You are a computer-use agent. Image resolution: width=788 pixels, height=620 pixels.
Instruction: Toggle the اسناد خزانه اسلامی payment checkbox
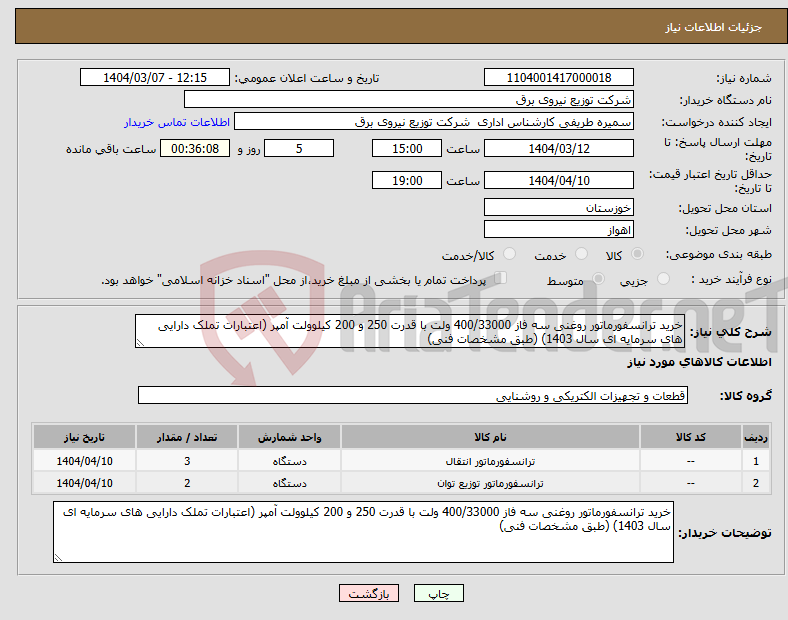501,278
